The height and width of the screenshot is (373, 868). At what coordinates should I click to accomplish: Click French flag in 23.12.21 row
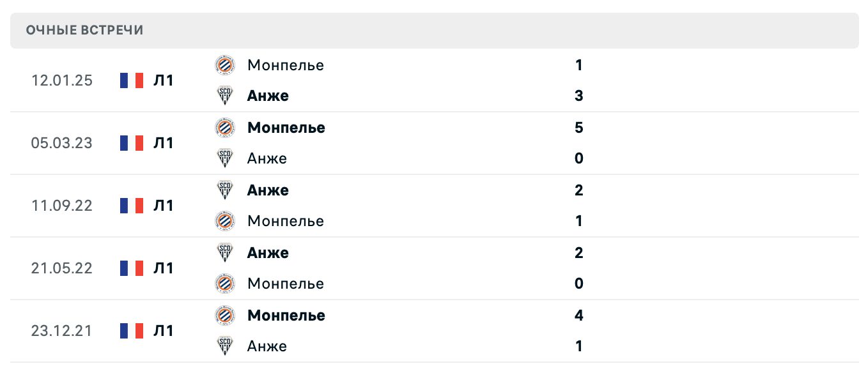tap(132, 331)
